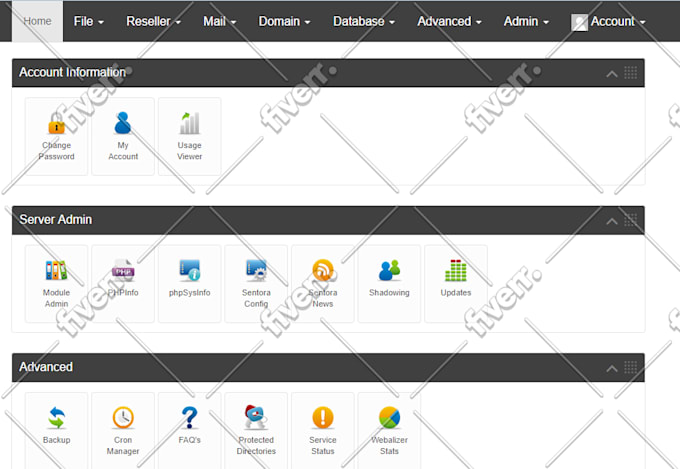Open the Cron Manager clock icon
Screen dimensions: 680x469
(x=123, y=417)
